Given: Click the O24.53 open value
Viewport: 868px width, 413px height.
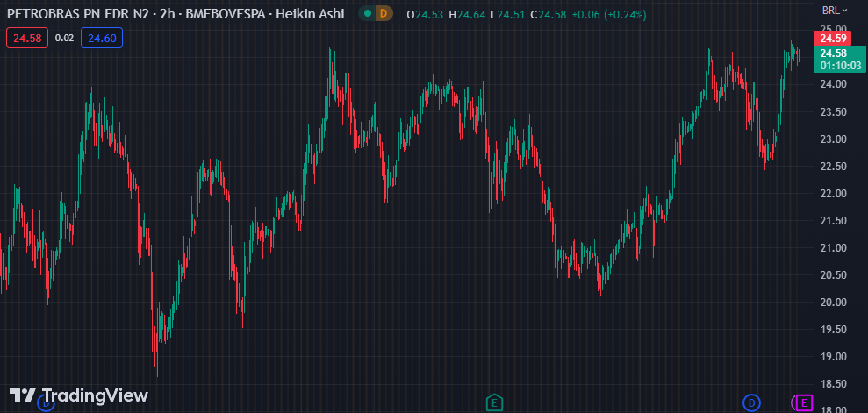Looking at the screenshot, I should (x=425, y=15).
